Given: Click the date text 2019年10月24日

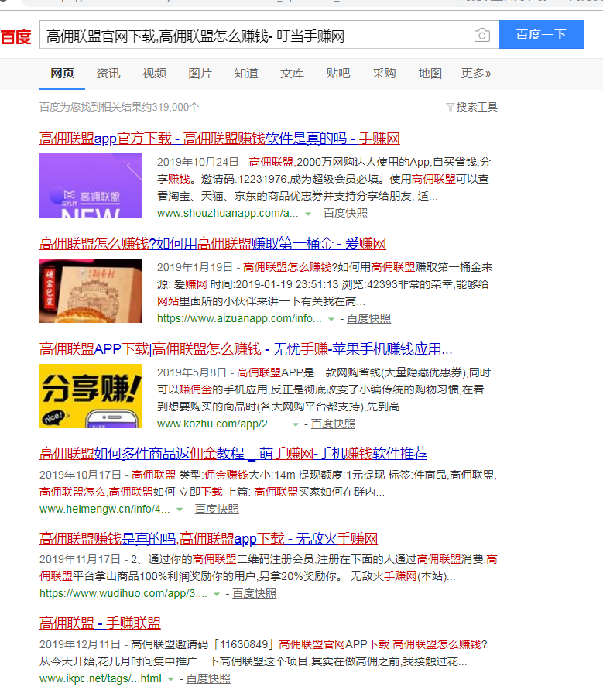Looking at the screenshot, I should click(198, 162).
